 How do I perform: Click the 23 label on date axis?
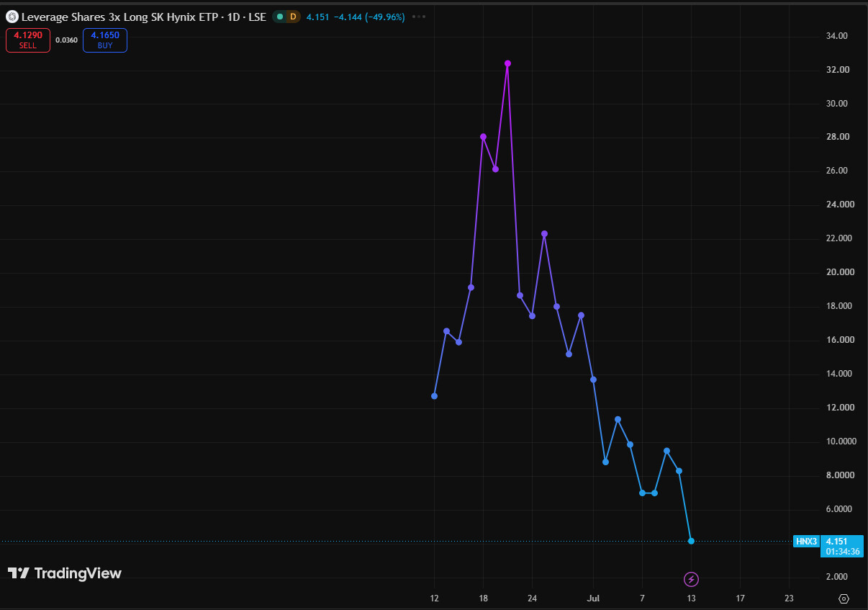(789, 598)
